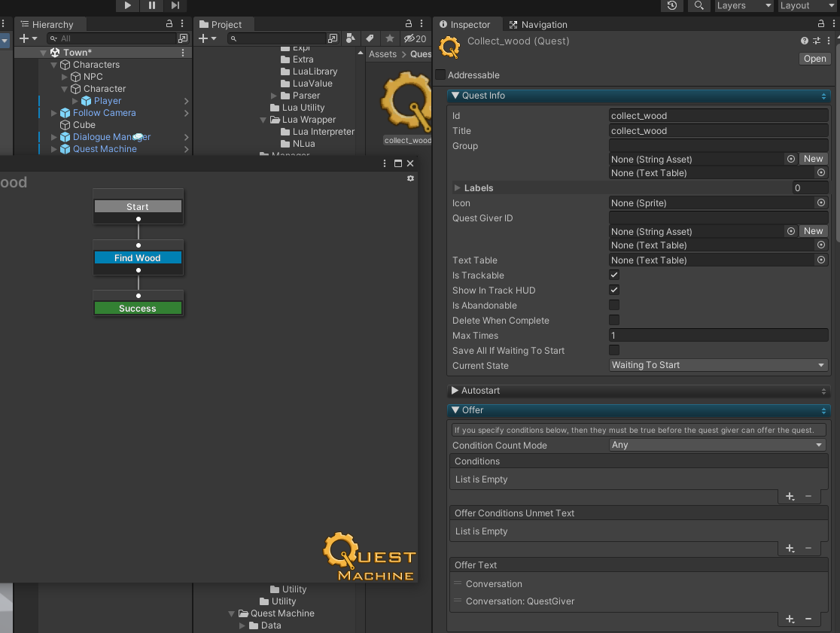Open the Layout dropdown

point(808,5)
